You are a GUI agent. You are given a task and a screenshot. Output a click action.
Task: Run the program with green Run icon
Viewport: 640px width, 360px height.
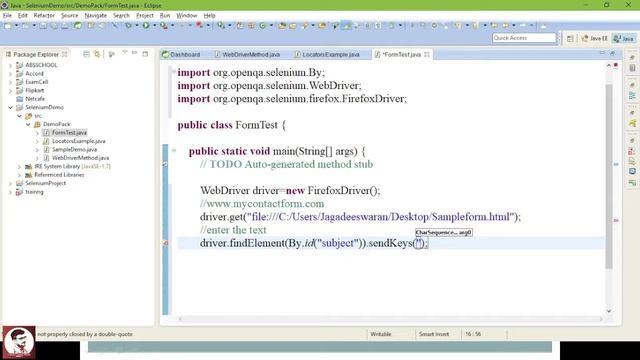click(x=146, y=26)
